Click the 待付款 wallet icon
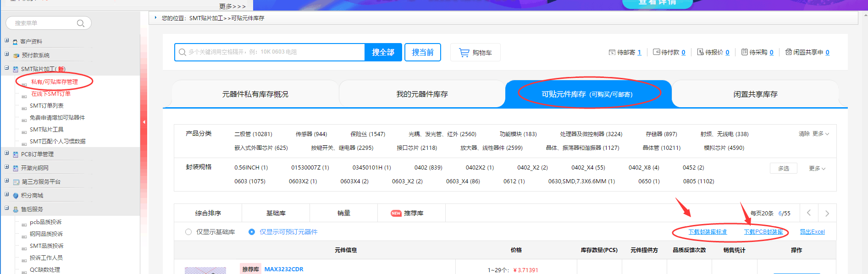This screenshot has height=274, width=868. 656,52
